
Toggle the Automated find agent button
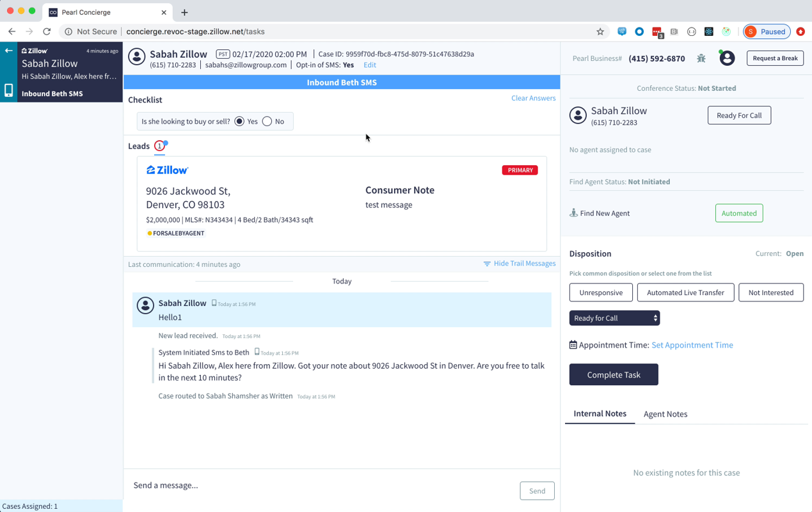pos(738,213)
